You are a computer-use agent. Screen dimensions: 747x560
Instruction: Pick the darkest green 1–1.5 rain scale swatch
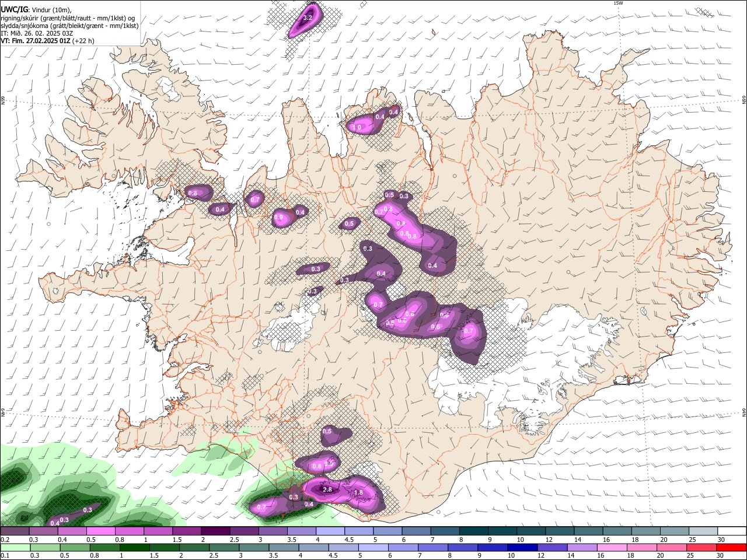click(134, 547)
